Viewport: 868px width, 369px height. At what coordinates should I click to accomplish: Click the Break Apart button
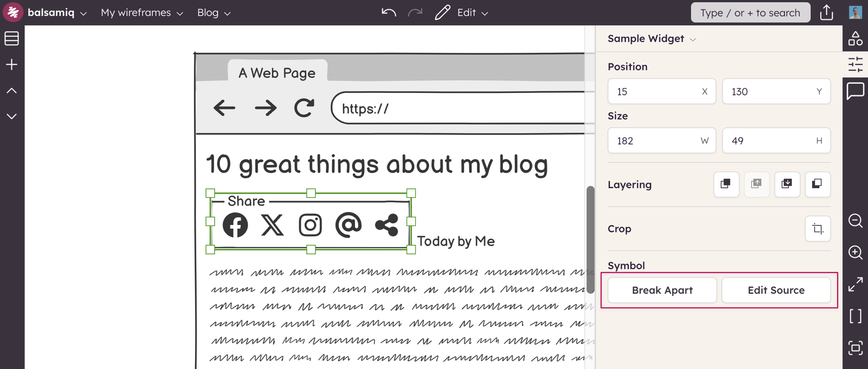[662, 290]
